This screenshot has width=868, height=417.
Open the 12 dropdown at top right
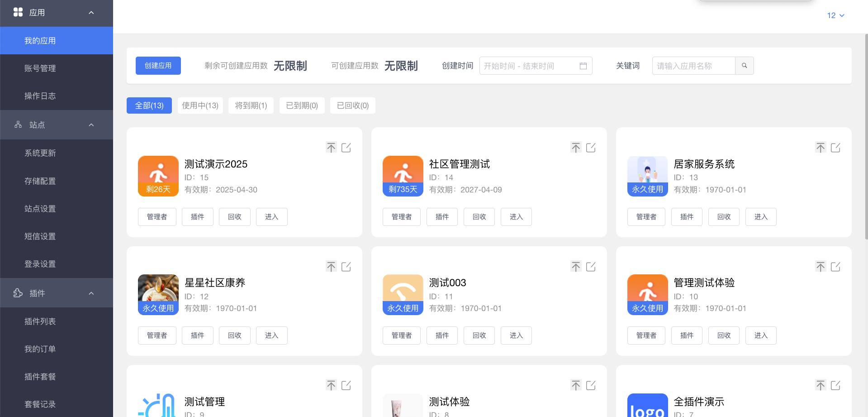835,15
